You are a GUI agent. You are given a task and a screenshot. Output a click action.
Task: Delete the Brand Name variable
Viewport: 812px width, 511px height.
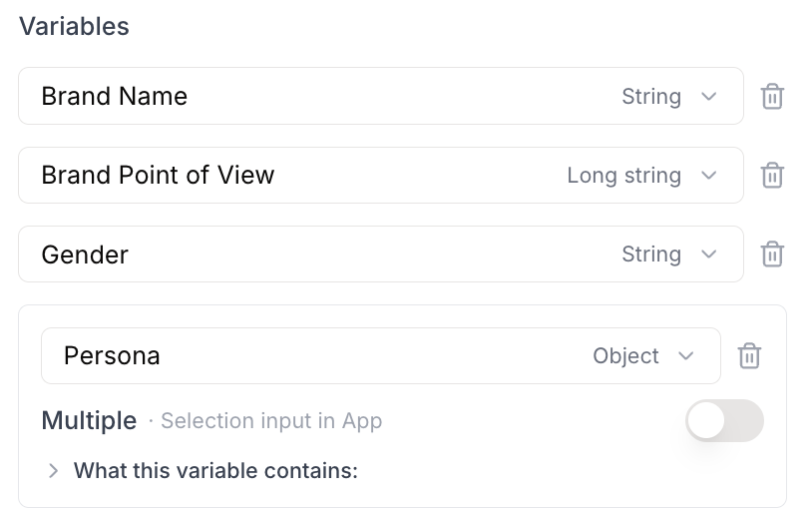[772, 97]
